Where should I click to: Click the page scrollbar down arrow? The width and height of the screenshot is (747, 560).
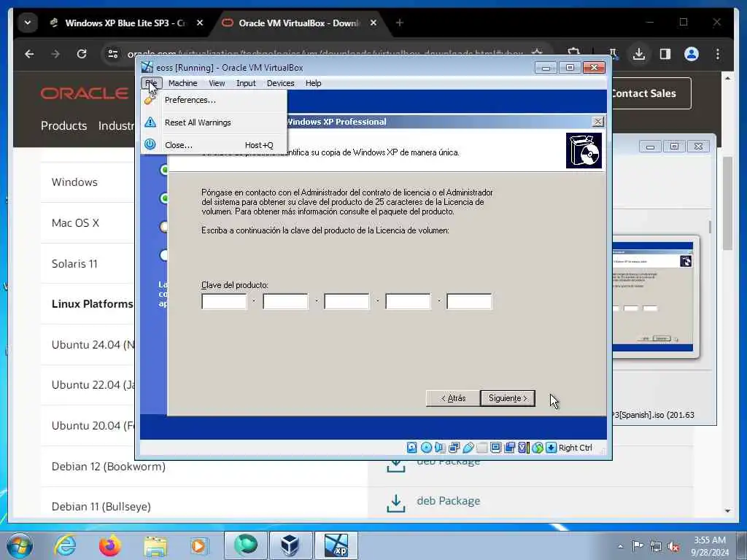[727, 510]
